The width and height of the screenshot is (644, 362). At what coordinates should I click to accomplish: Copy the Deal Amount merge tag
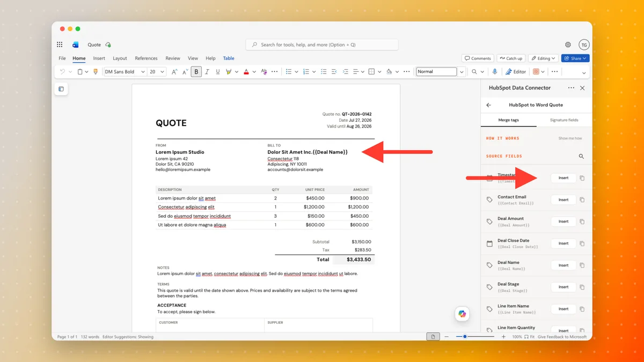tap(582, 221)
